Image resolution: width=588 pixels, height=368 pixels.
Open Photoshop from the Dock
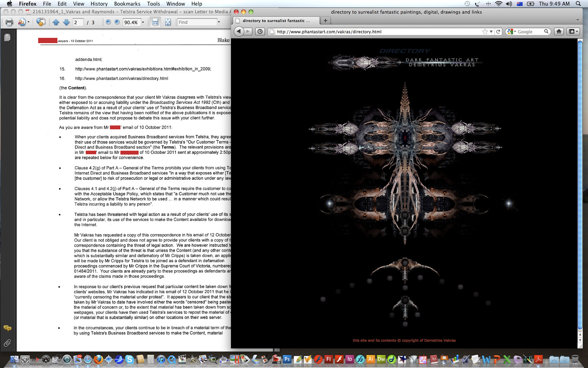point(287,359)
